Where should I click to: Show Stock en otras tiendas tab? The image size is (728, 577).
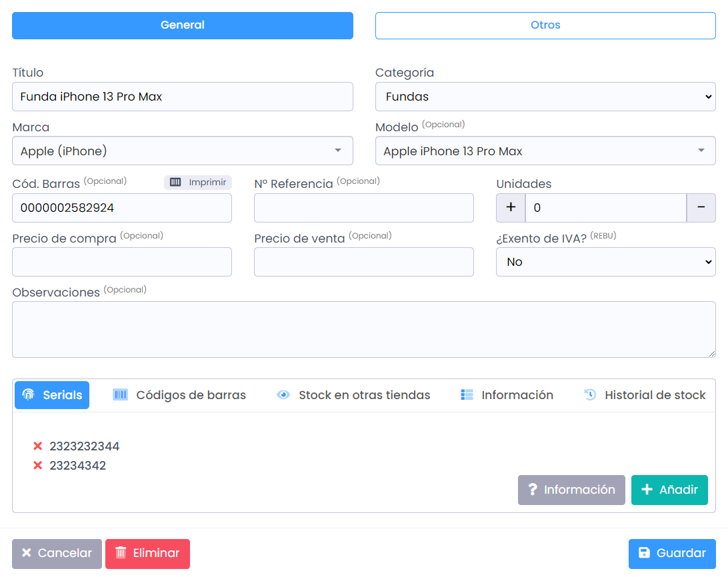click(x=353, y=395)
